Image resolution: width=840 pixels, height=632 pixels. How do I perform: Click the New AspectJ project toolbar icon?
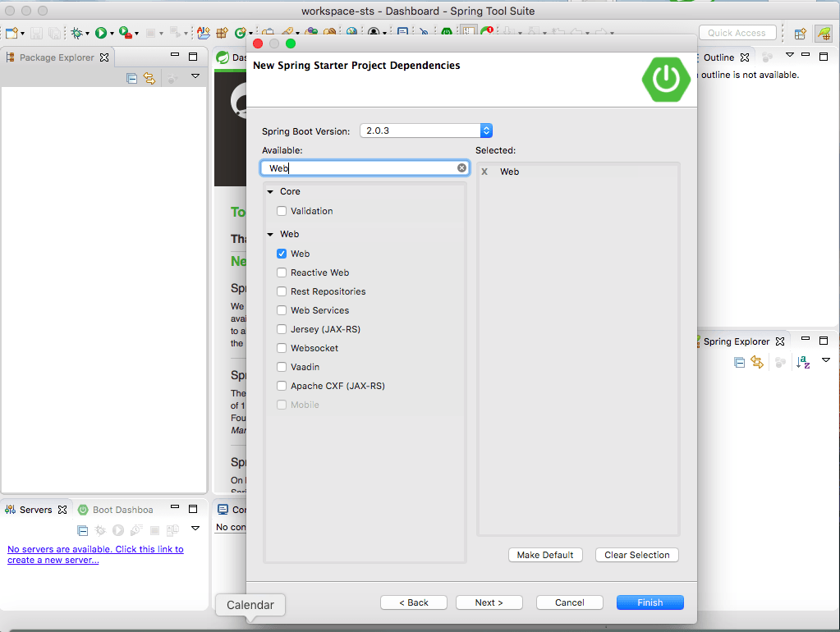pos(204,33)
